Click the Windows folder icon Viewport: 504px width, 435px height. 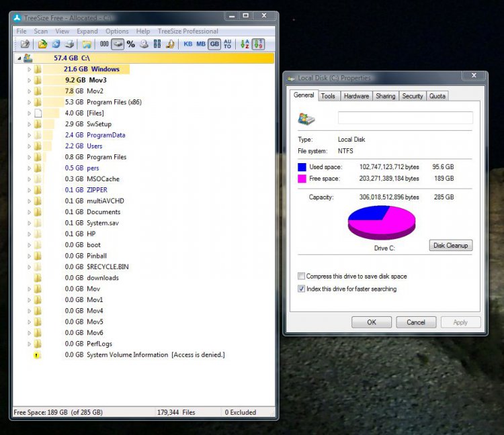point(38,69)
